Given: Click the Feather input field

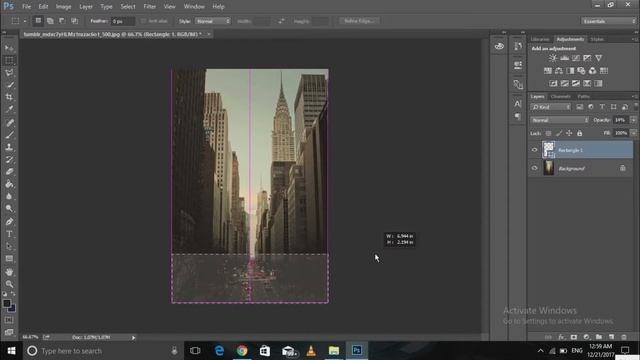Looking at the screenshot, I should tap(123, 21).
